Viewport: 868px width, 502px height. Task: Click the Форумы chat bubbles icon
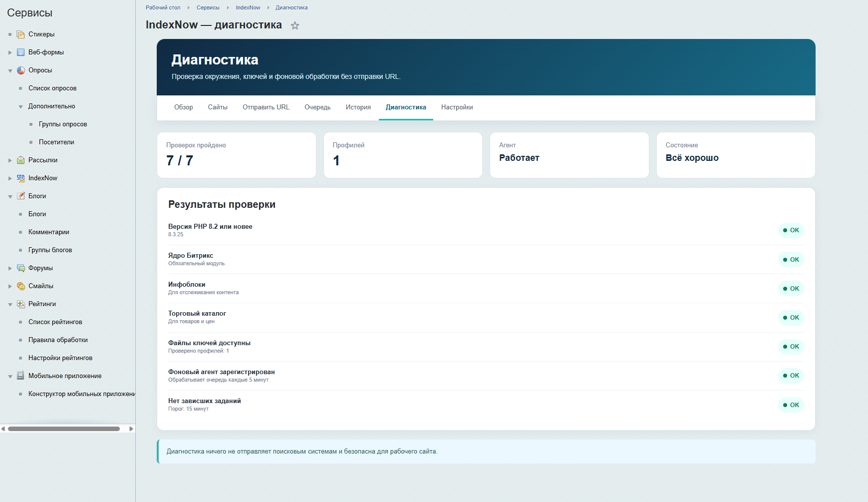(x=20, y=268)
